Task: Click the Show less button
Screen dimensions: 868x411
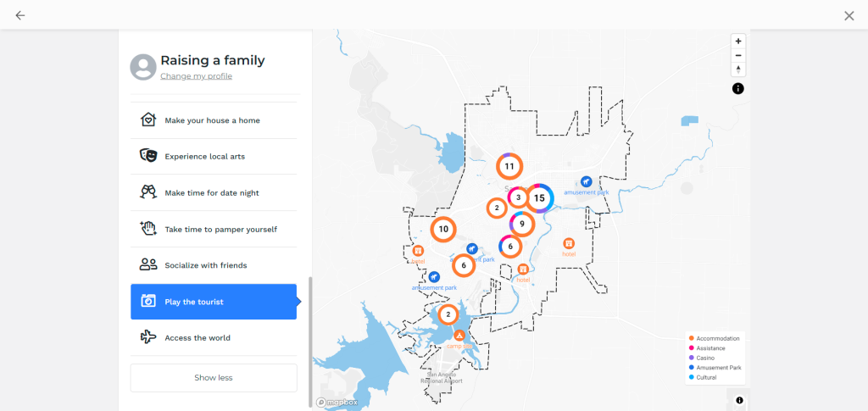Action: pos(214,378)
